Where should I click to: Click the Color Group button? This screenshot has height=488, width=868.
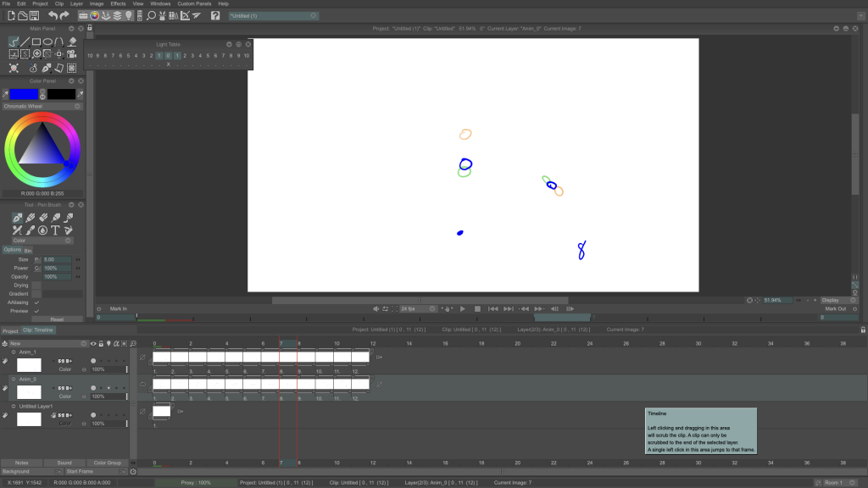107,463
